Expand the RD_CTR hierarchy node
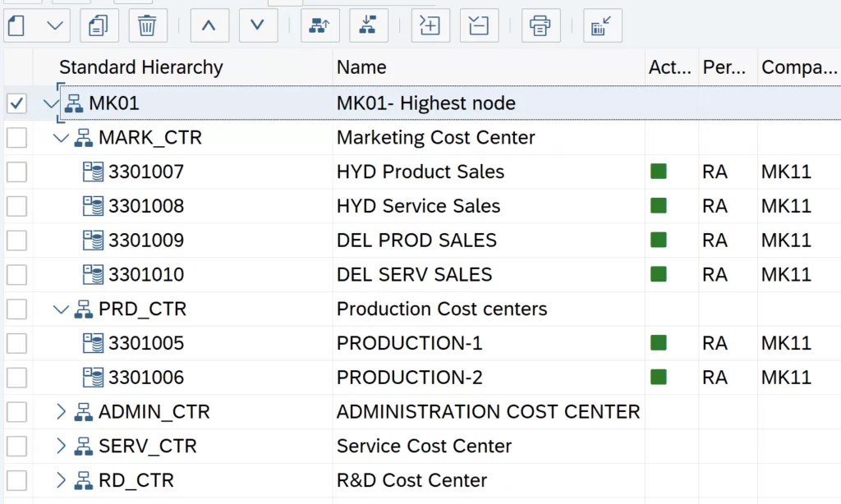The width and height of the screenshot is (841, 504). coord(60,481)
